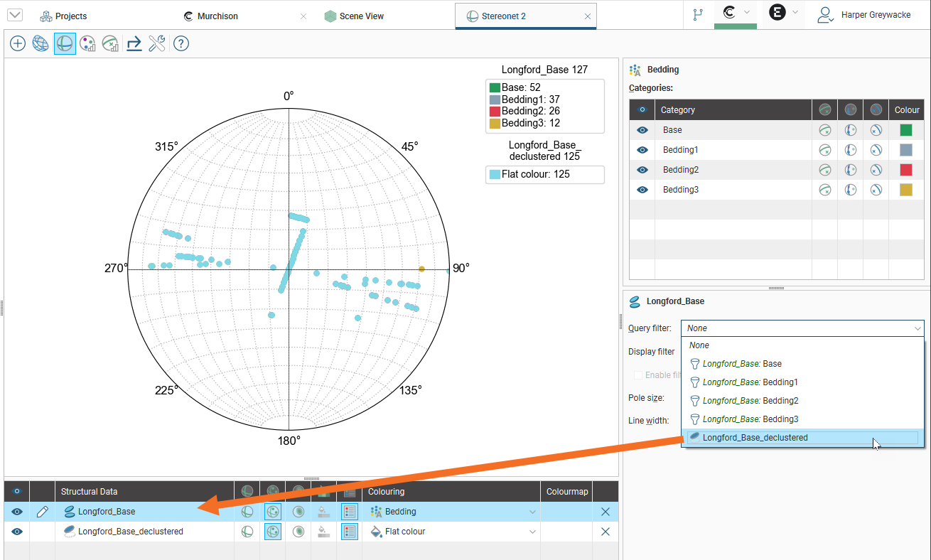Click the add data plus icon in toolbar
Screen dimensions: 931x560
point(18,44)
